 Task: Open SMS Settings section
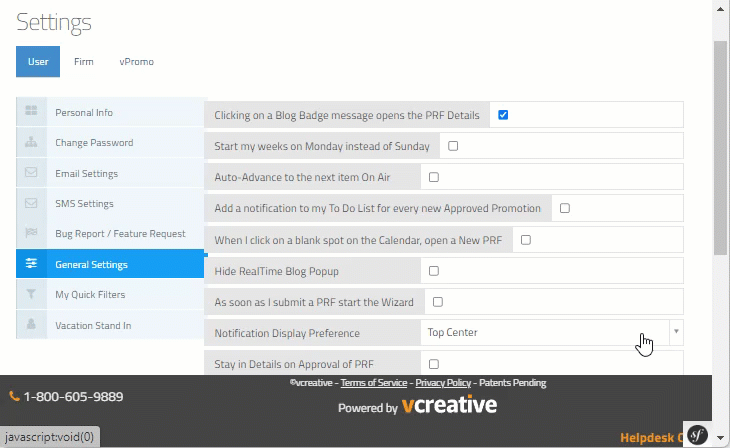110,204
